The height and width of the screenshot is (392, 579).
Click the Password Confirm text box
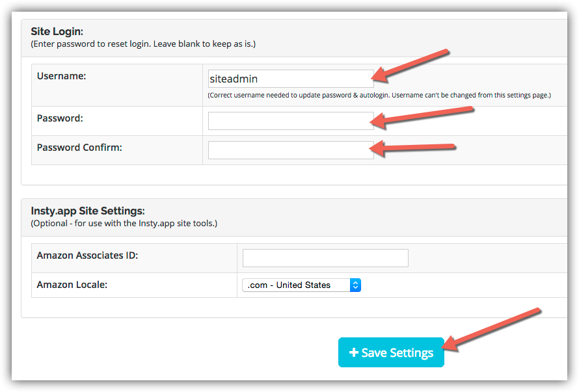pos(291,150)
